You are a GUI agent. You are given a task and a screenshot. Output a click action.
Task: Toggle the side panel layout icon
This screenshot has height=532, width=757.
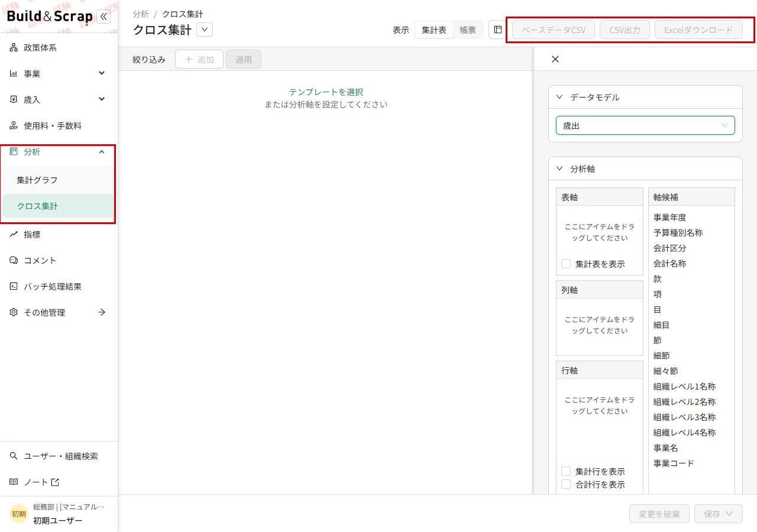tap(498, 30)
